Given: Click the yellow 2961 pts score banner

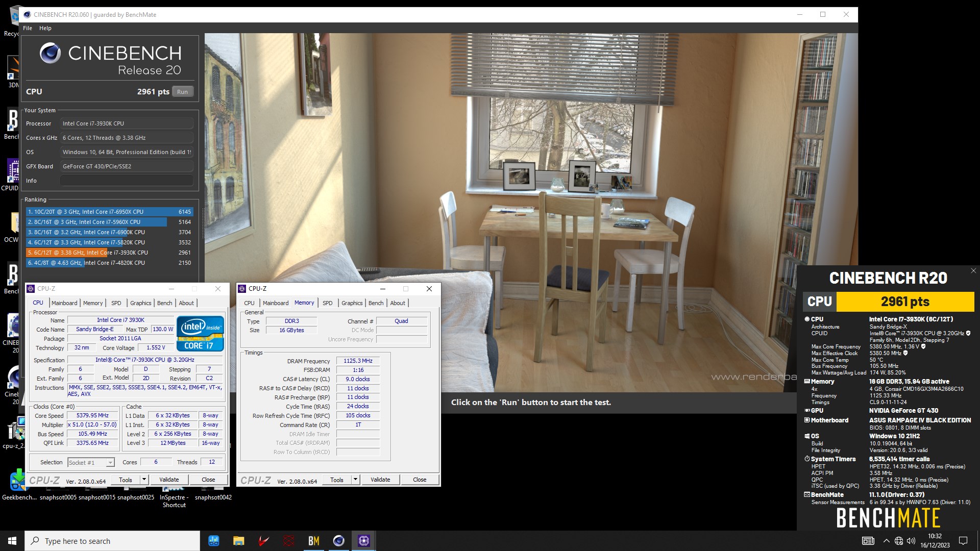Looking at the screenshot, I should point(905,302).
